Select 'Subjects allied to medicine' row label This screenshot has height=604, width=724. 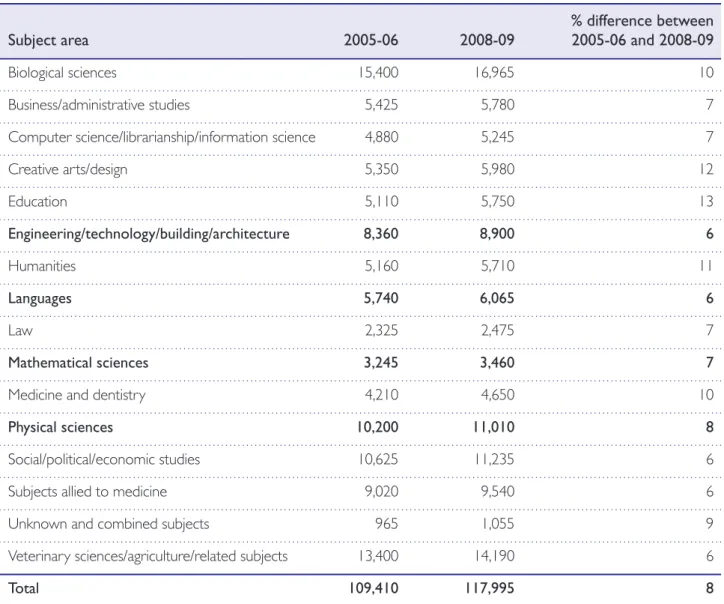click(87, 492)
